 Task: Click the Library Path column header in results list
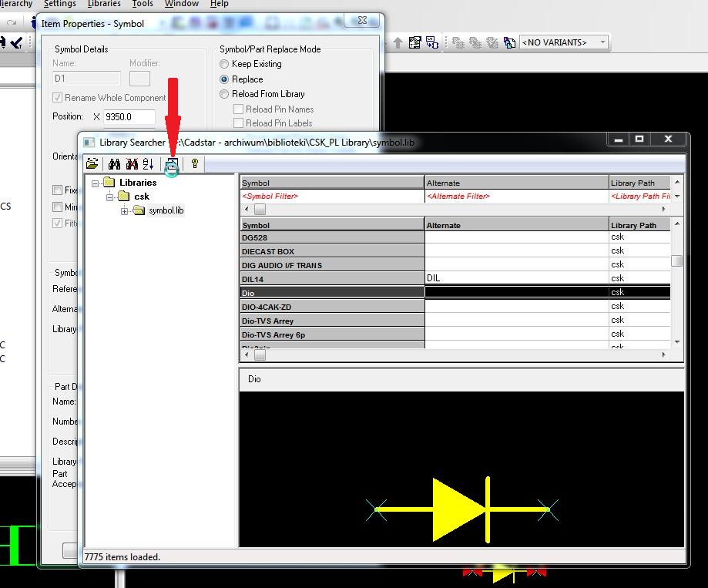coord(639,225)
